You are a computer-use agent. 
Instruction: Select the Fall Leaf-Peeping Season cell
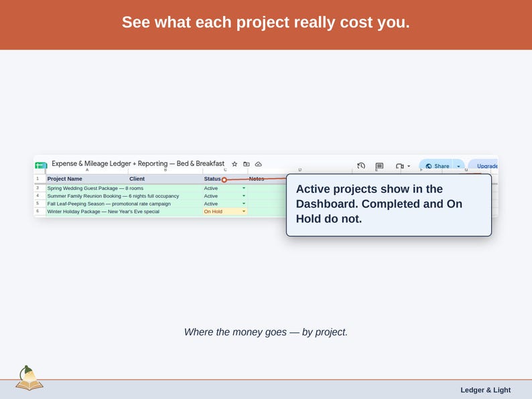87,204
